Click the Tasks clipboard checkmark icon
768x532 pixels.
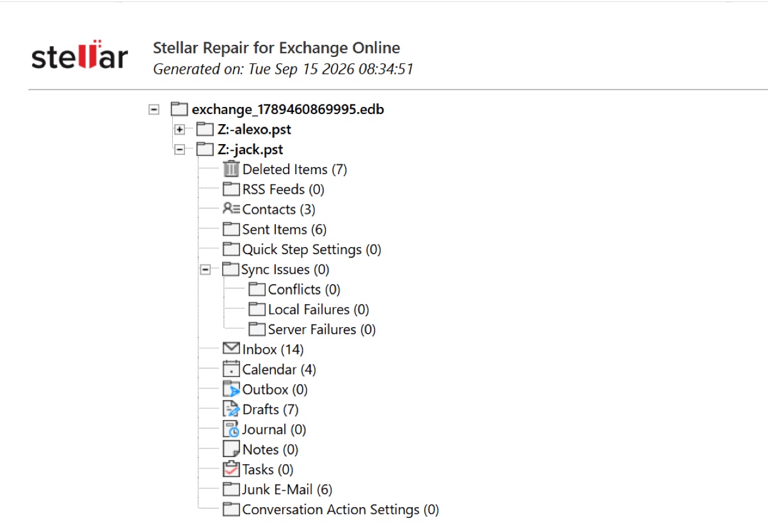pyautogui.click(x=231, y=469)
